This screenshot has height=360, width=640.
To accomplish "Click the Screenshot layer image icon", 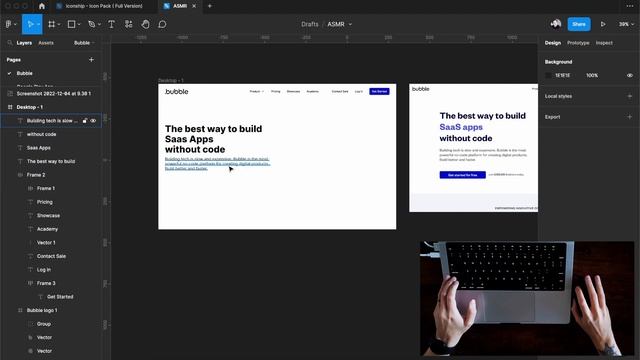I will 10,93.
